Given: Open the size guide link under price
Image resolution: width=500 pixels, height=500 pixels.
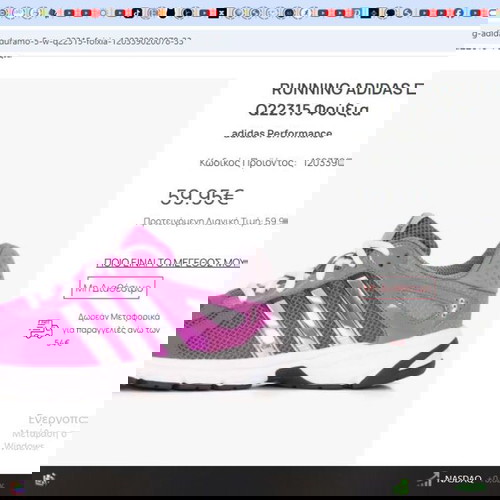Looking at the screenshot, I should [x=172, y=263].
